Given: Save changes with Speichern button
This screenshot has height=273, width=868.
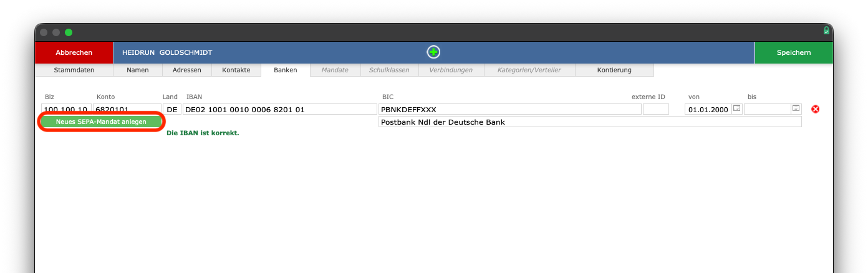Looking at the screenshot, I should point(793,52).
